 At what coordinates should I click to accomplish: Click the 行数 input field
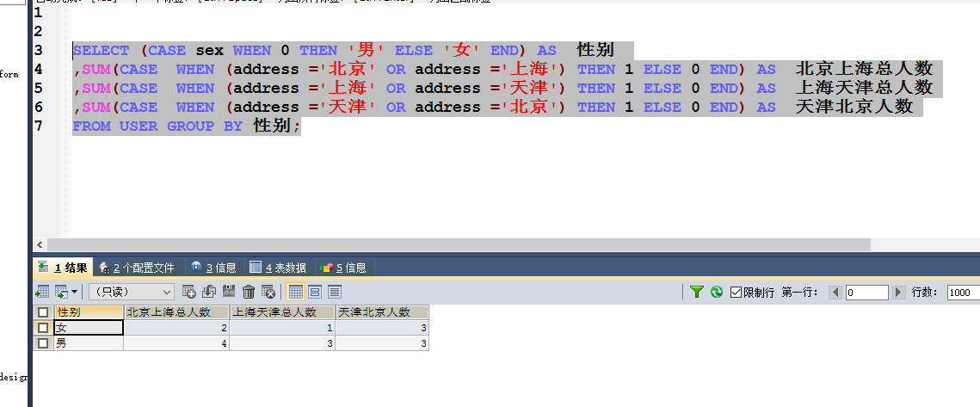(x=964, y=292)
